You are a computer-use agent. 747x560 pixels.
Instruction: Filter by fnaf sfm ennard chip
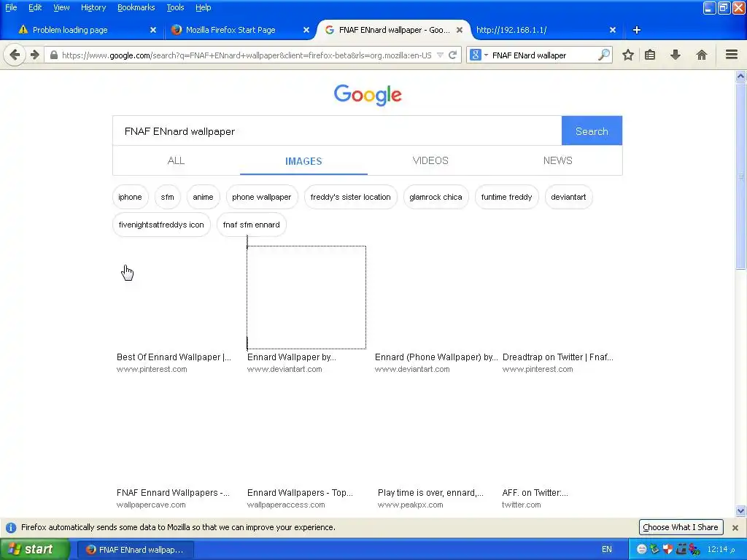251,225
